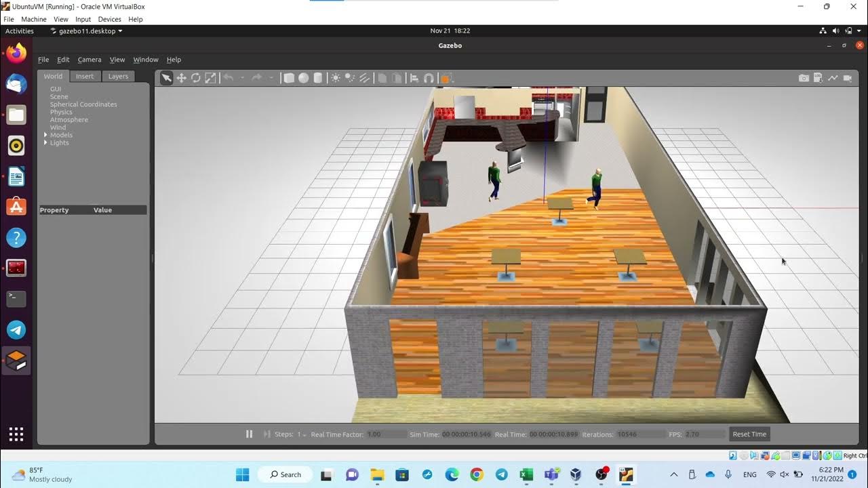This screenshot has width=868, height=488.
Task: Select the arrow selection mode tool
Action: coord(166,78)
